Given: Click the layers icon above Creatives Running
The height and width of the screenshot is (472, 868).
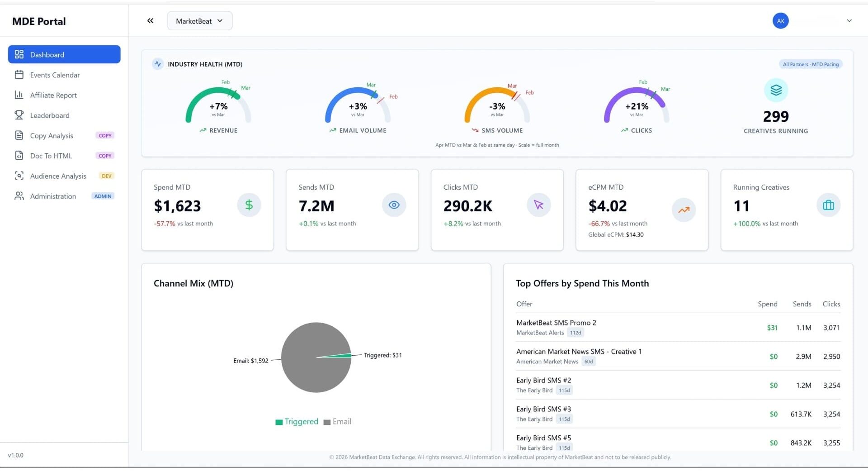Looking at the screenshot, I should [776, 90].
